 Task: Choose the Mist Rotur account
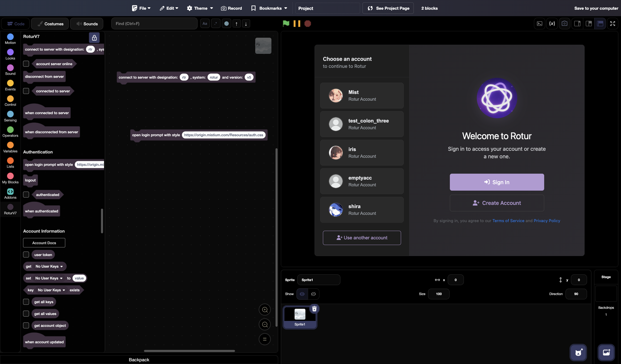362,96
